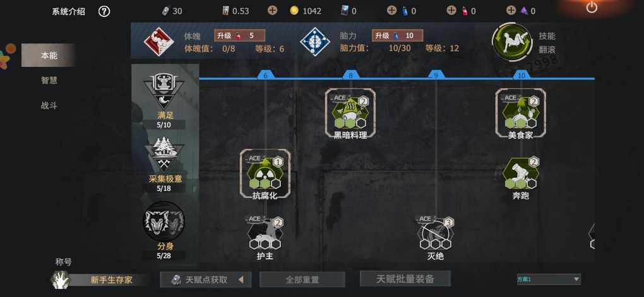Click the level 8 marker on progress line

point(350,76)
